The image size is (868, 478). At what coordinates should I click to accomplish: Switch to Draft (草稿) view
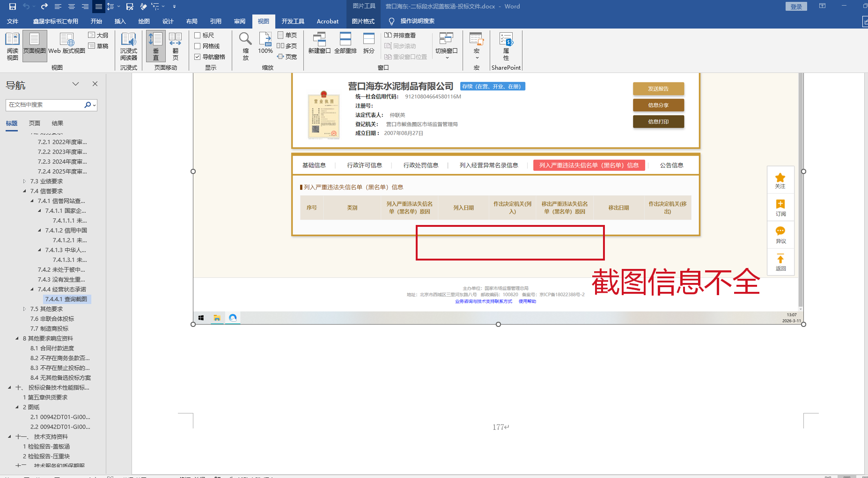point(98,46)
